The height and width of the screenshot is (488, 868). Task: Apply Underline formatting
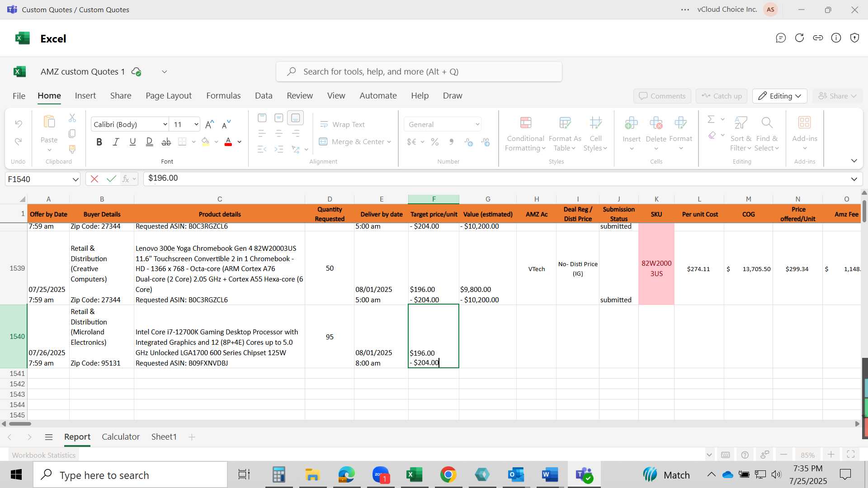(132, 142)
